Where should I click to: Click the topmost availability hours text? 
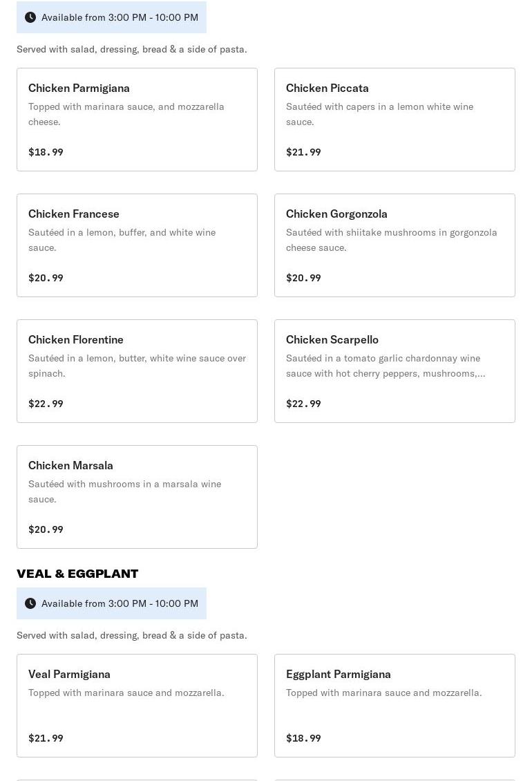tap(120, 17)
